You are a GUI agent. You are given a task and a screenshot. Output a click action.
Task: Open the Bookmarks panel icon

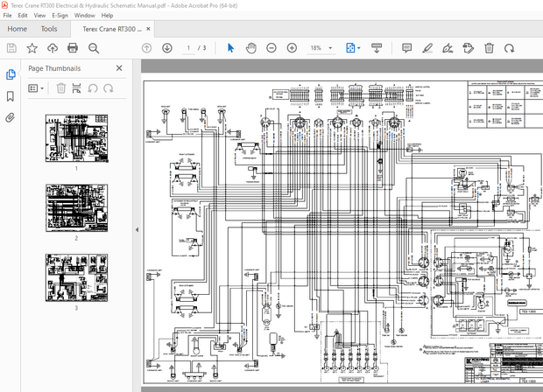click(11, 96)
